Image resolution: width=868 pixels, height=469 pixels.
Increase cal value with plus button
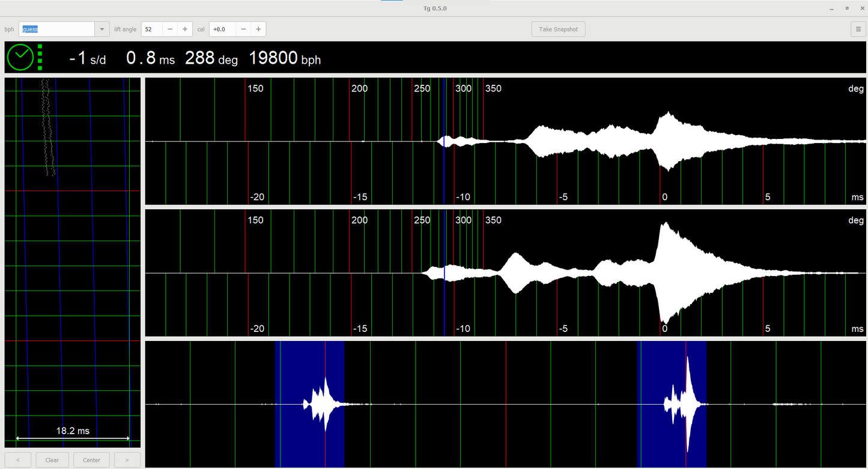tap(258, 29)
